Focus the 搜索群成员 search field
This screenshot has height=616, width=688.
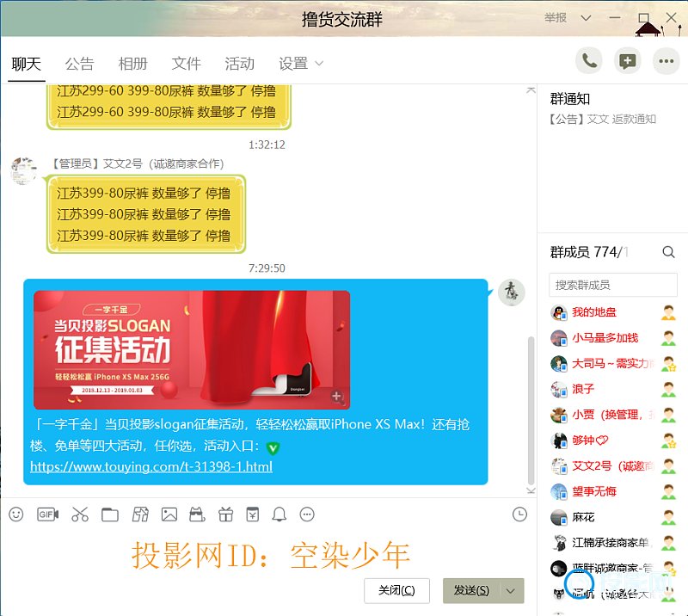click(613, 285)
